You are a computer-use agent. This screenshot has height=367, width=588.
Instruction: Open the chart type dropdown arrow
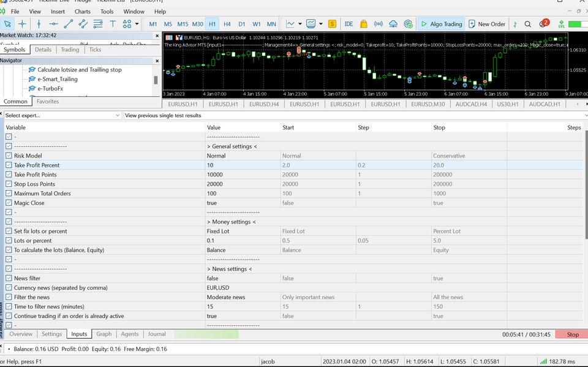300,24
